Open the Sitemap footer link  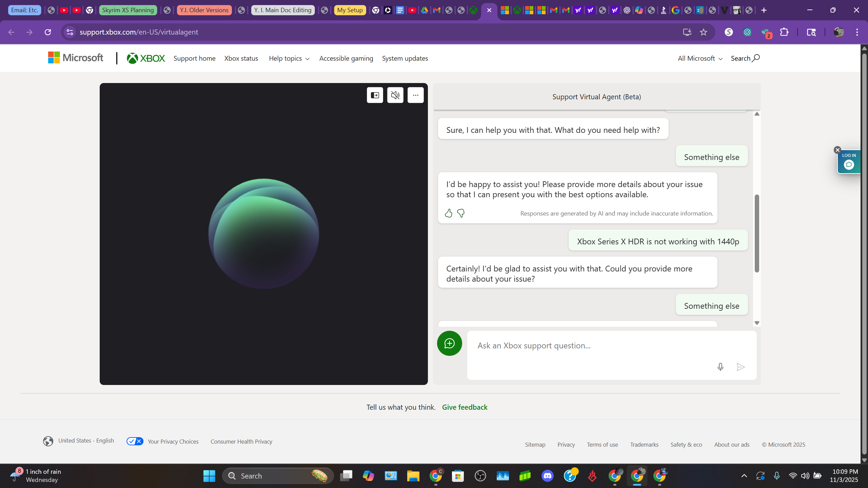coord(535,445)
